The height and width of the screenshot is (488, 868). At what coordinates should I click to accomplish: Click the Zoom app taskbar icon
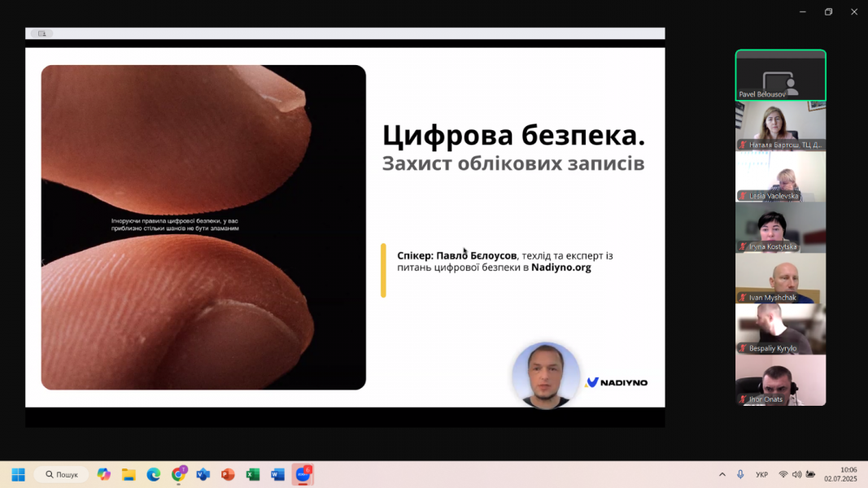303,474
